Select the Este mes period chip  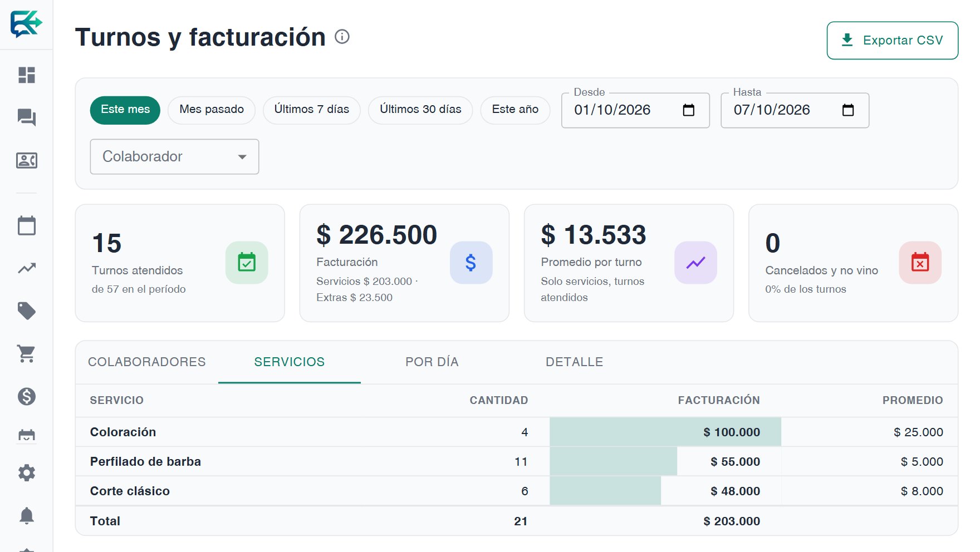(x=125, y=110)
